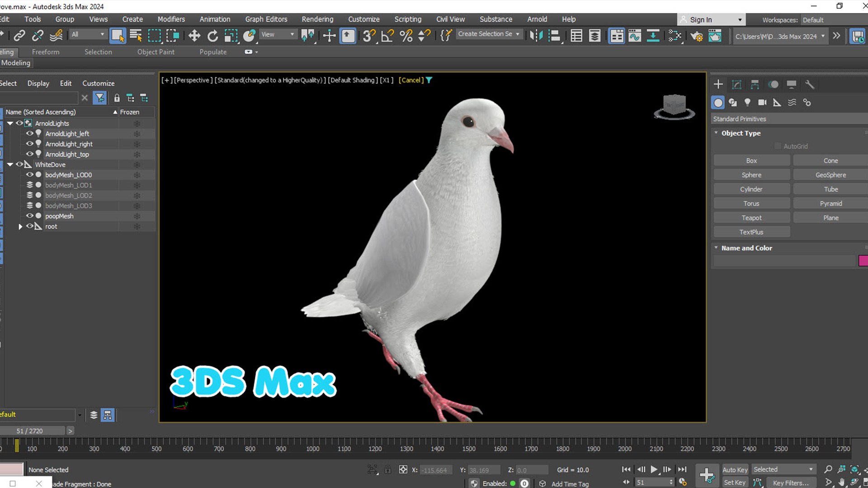The height and width of the screenshot is (488, 868).
Task: Open the Modifiers menu
Action: [171, 19]
